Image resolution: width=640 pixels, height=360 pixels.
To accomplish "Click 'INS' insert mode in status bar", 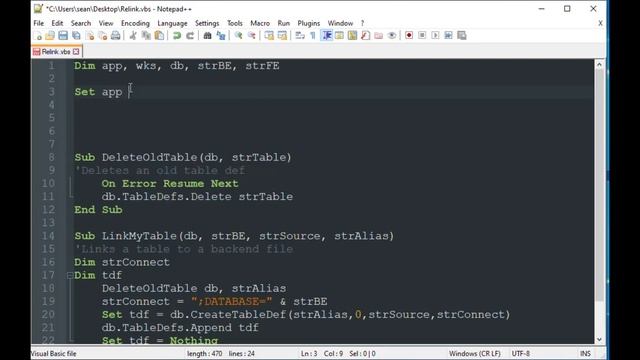I will (x=585, y=353).
